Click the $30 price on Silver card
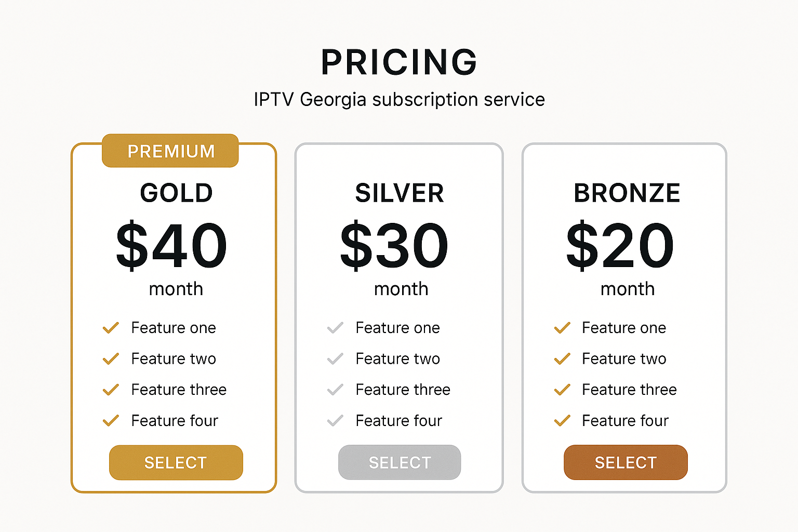The image size is (798, 532). point(394,245)
